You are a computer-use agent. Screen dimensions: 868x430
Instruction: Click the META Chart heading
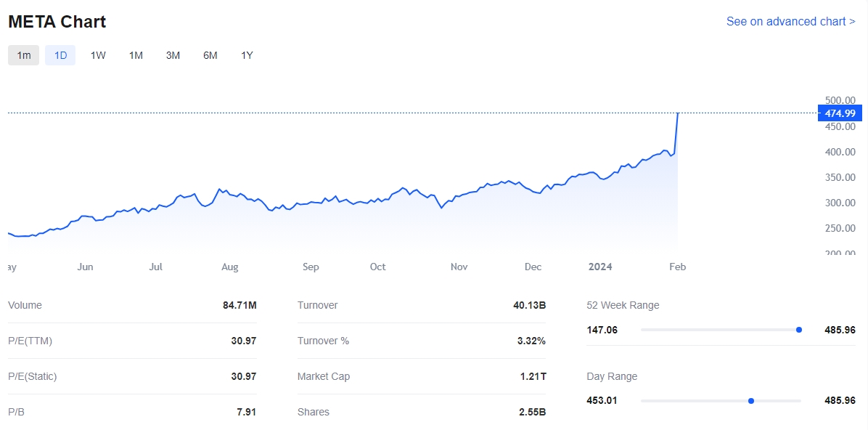point(57,22)
